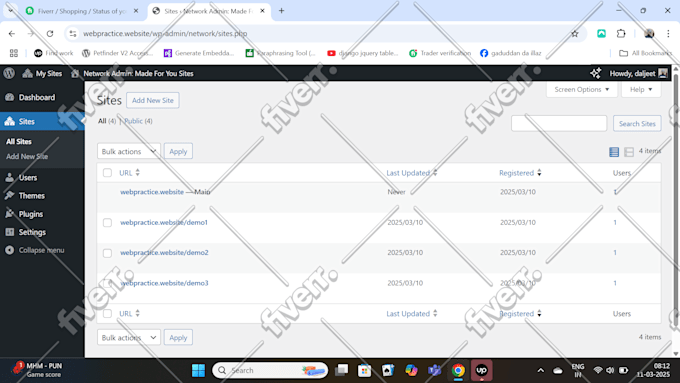Viewport: 680px width, 383px height.
Task: Open the top Bulk actions dropdown
Action: [129, 151]
